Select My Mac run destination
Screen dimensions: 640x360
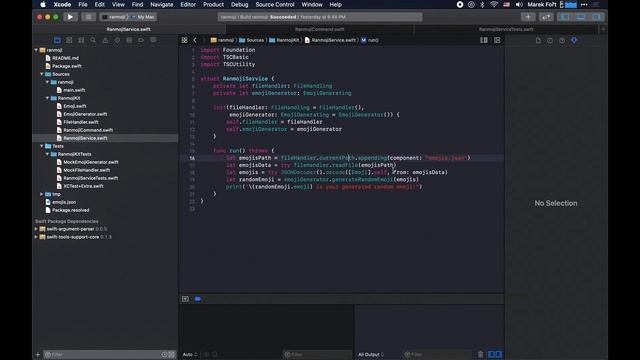tap(143, 17)
